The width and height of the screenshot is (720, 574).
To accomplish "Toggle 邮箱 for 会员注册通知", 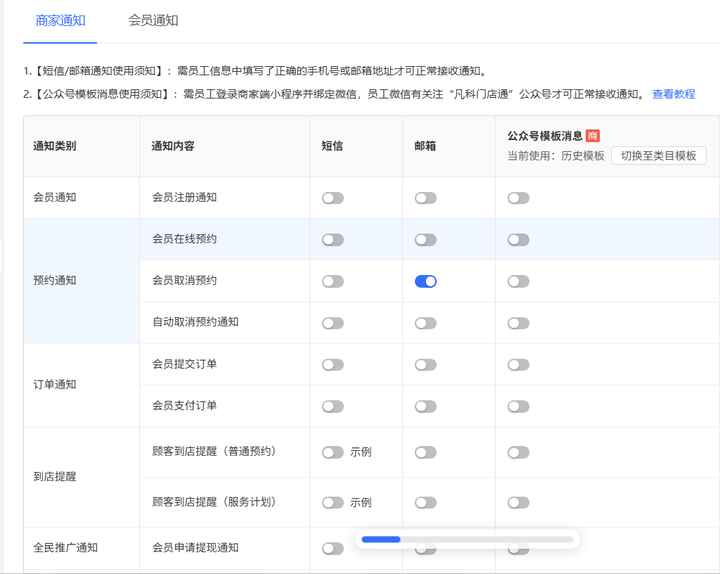I will click(426, 198).
